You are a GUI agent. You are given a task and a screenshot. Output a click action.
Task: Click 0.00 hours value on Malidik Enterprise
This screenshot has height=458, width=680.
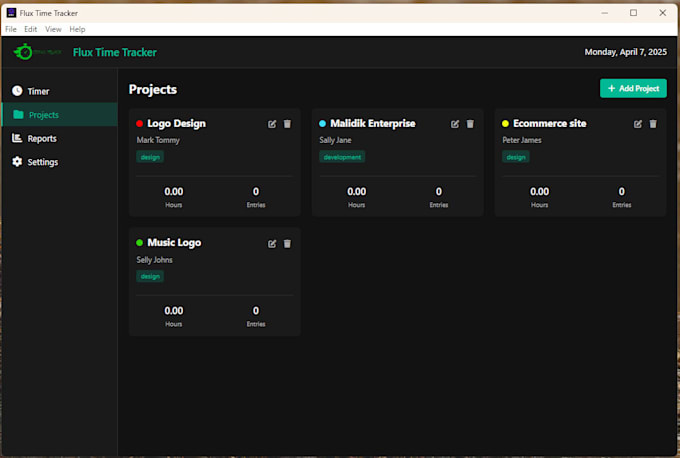pos(356,192)
